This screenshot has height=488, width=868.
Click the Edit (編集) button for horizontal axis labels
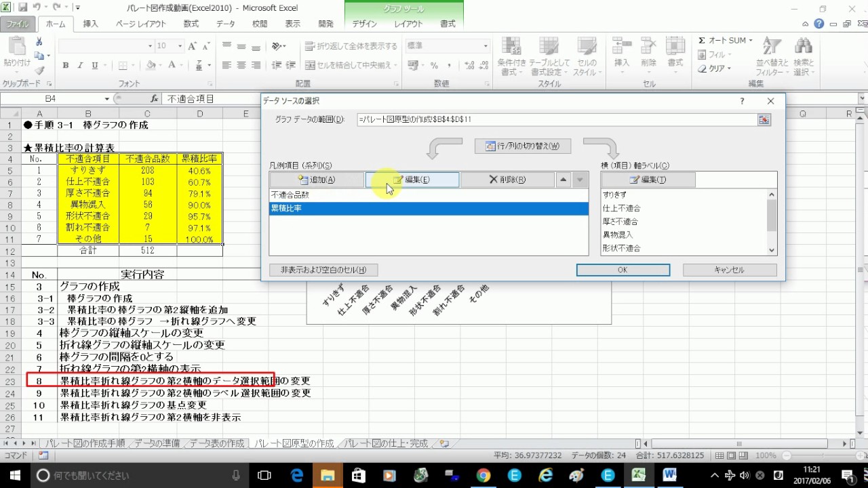648,180
